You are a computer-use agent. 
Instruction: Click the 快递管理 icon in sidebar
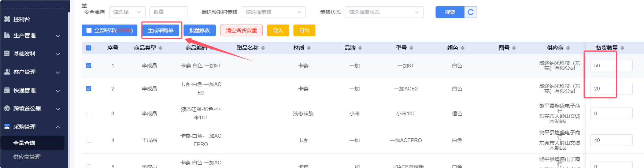[x=7, y=90]
